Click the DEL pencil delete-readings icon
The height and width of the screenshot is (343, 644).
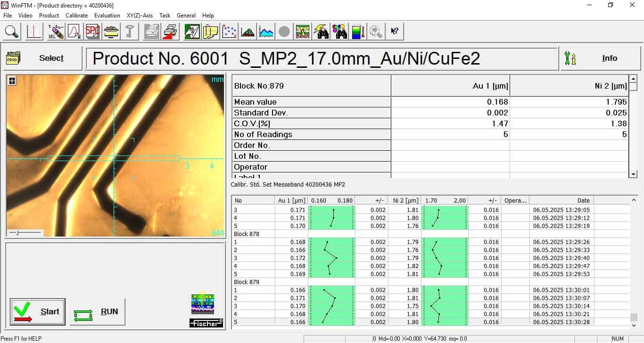(x=56, y=31)
